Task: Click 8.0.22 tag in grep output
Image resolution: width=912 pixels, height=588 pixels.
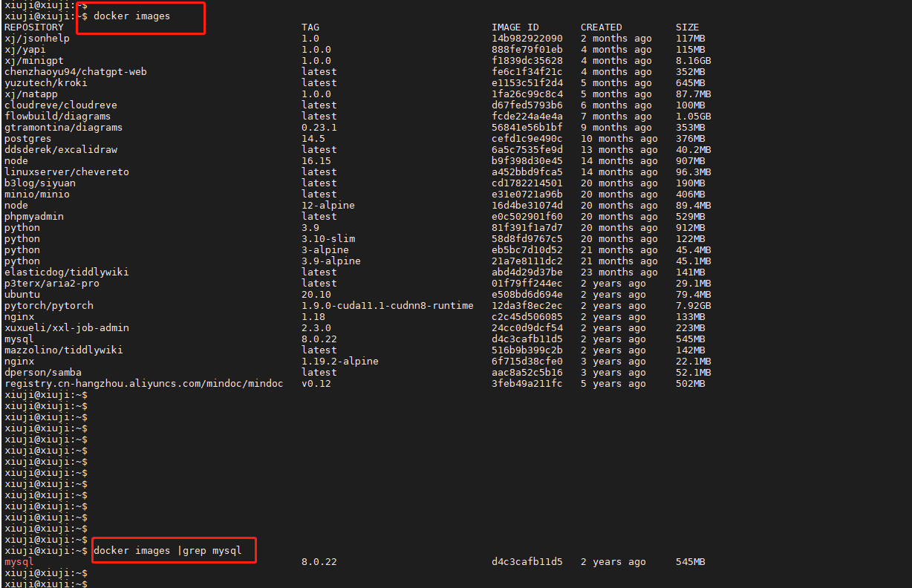Action: click(319, 561)
